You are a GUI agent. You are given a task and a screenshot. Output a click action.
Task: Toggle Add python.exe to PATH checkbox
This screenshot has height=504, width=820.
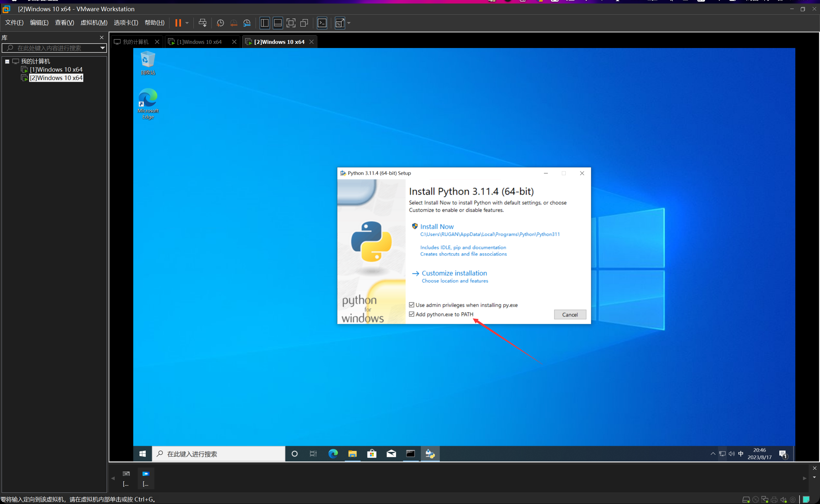pos(411,314)
